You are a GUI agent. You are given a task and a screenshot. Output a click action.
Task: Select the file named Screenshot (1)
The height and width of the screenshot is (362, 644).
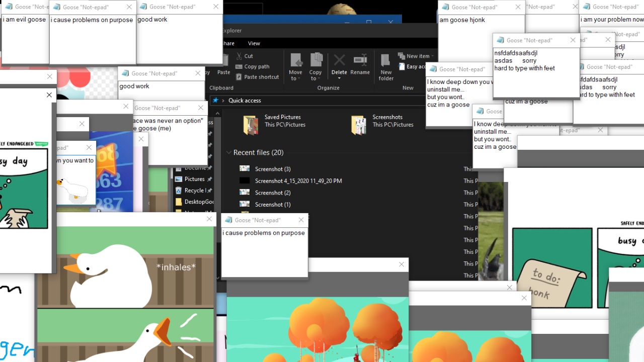coord(273,205)
